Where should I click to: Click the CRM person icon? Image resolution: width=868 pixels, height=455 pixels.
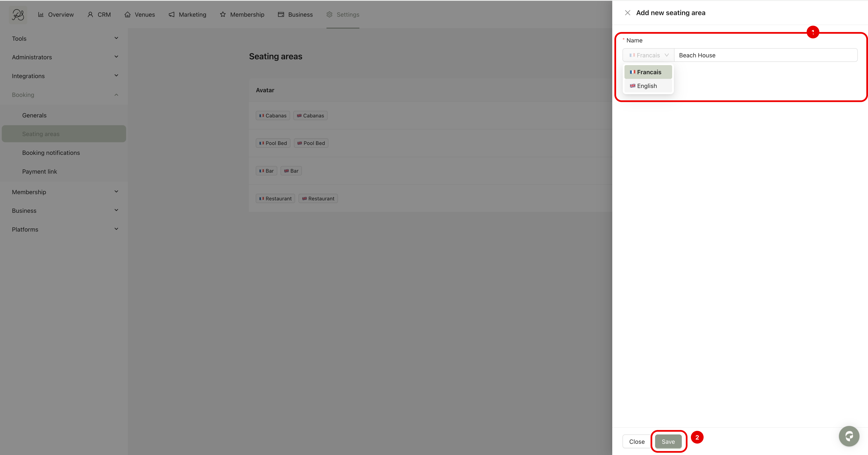click(90, 14)
